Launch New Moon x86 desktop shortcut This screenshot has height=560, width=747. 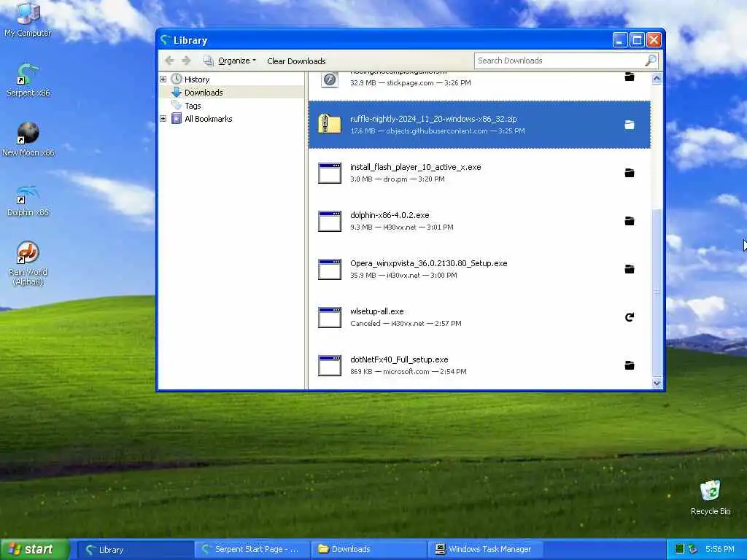point(28,139)
